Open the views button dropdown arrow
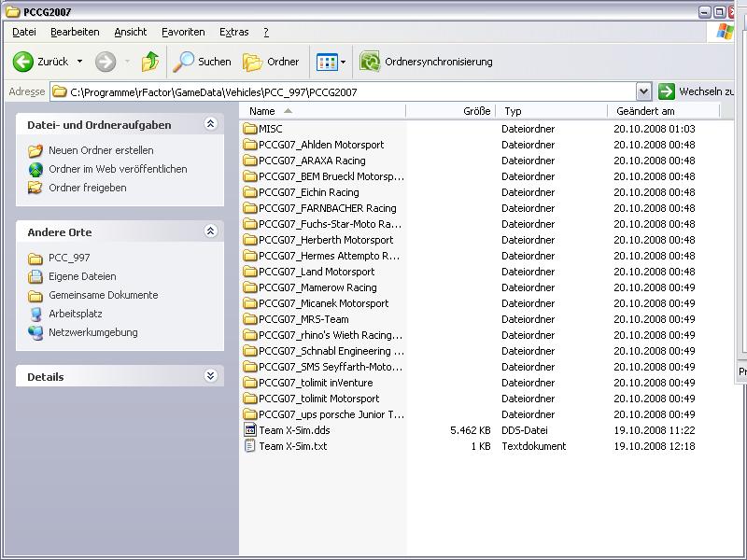 (x=343, y=62)
